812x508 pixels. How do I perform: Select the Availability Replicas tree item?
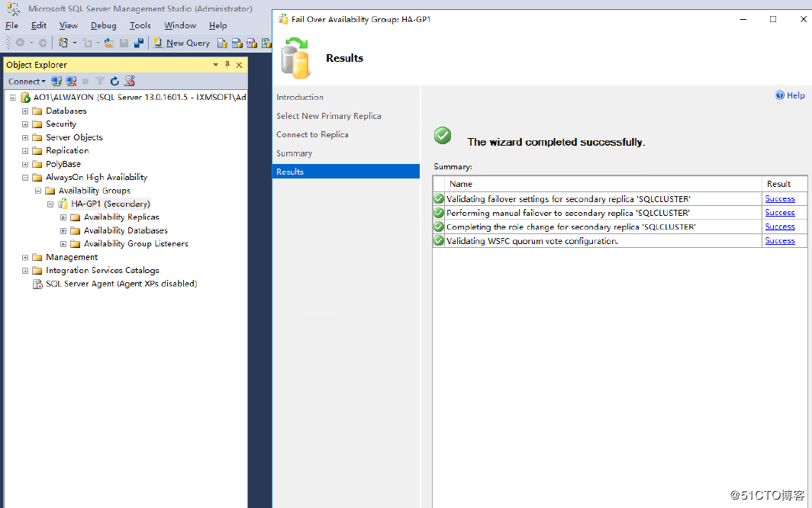pyautogui.click(x=121, y=217)
